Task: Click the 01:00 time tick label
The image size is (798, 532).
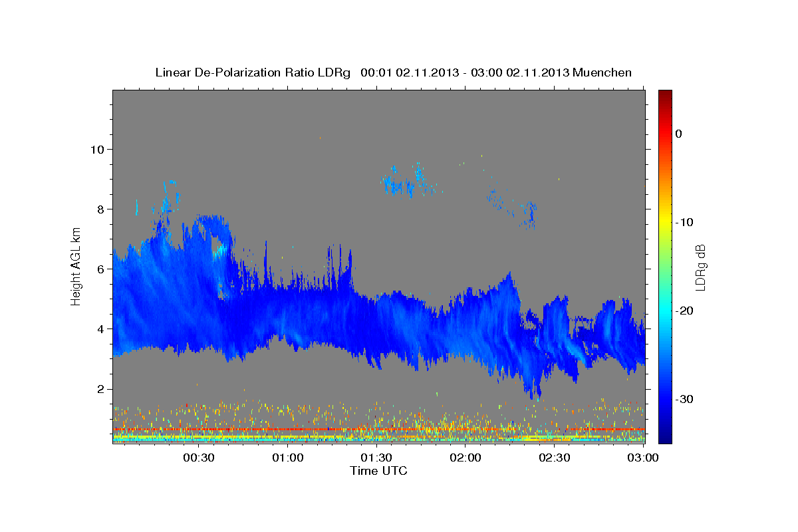Action: pos(288,458)
